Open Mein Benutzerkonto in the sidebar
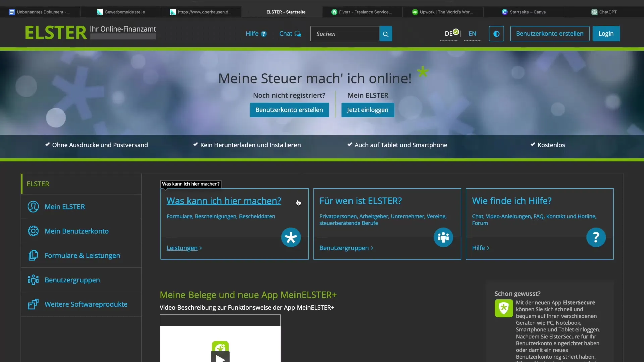Image resolution: width=644 pixels, height=362 pixels. pos(81,231)
